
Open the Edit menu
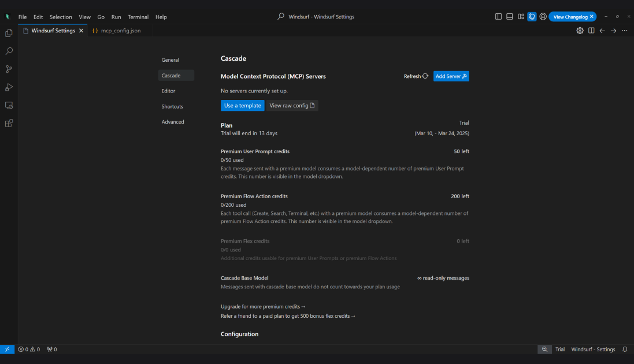coord(38,17)
